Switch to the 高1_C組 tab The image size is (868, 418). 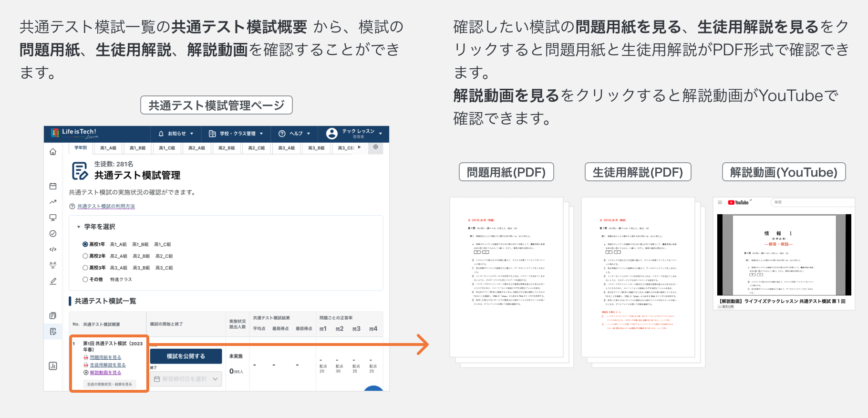coord(167,148)
